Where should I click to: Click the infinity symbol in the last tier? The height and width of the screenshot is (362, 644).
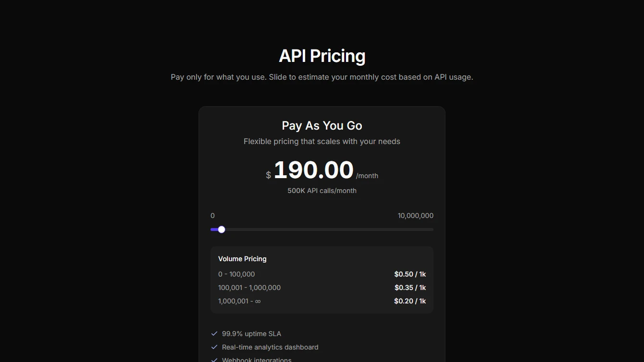pos(258,301)
